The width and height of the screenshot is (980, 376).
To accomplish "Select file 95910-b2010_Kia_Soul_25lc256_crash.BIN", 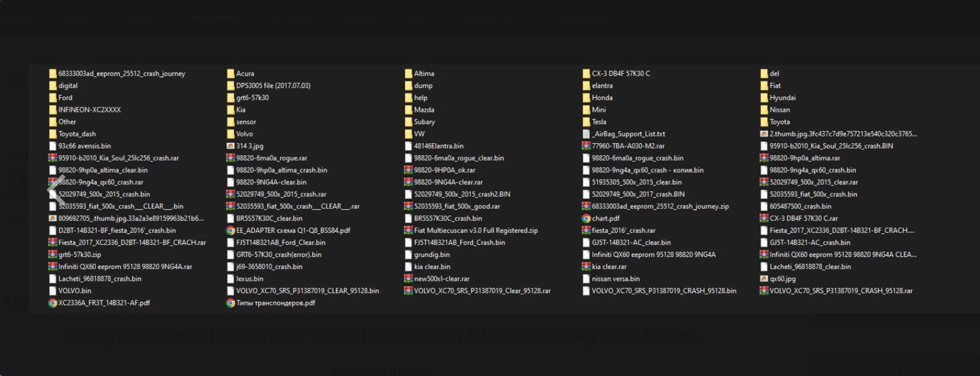I will [831, 146].
